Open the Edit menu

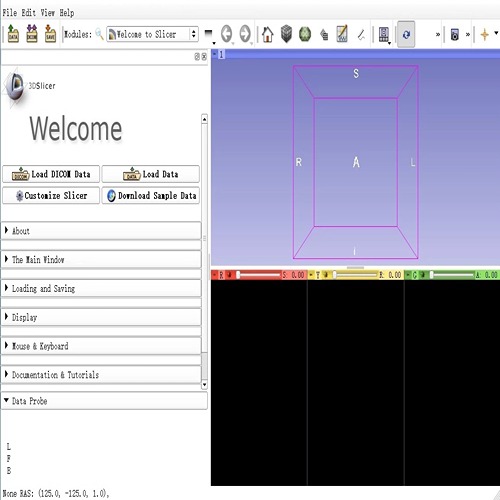tap(29, 13)
